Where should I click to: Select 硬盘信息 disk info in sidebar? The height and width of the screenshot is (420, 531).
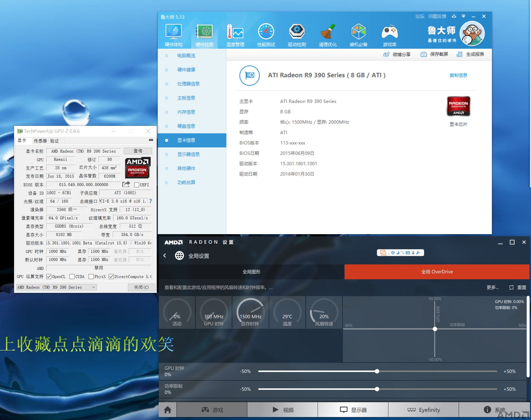pyautogui.click(x=192, y=126)
